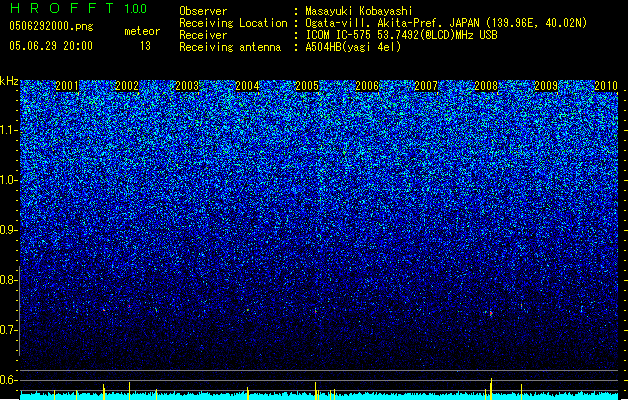Click the 2001 time marker

(x=67, y=86)
